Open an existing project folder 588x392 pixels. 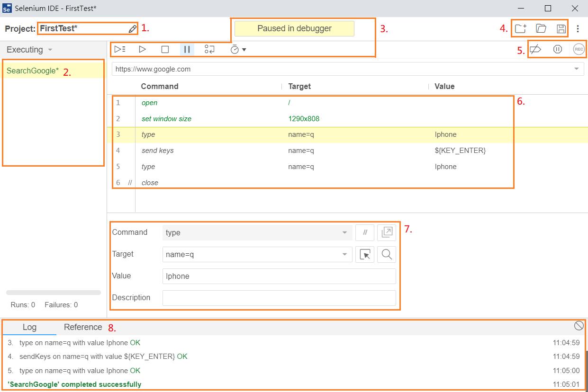tap(541, 28)
